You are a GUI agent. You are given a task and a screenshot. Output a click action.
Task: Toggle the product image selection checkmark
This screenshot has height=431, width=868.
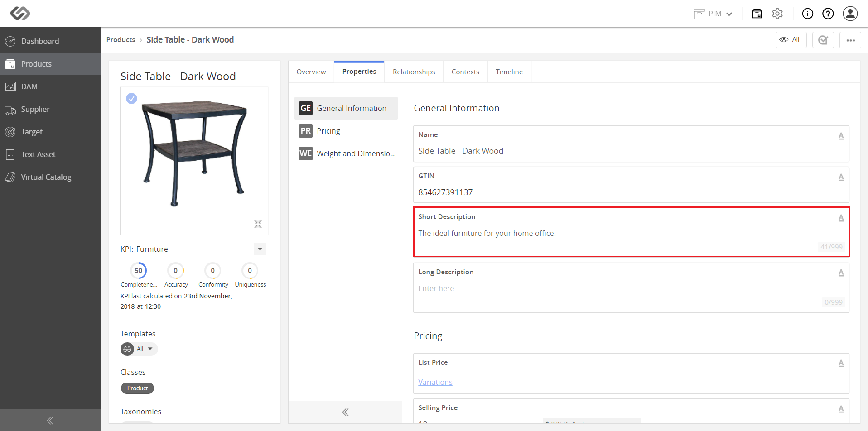tap(131, 98)
